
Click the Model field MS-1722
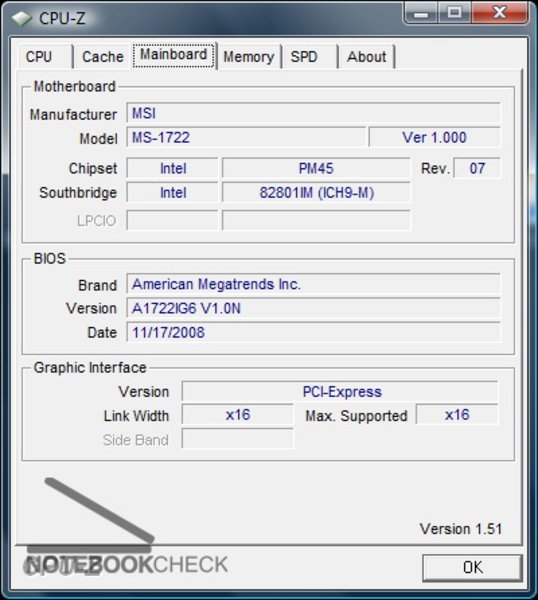tap(246, 137)
